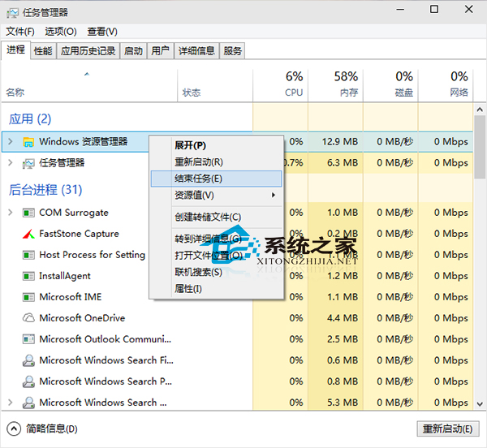Select the FastStone Capture process row
The image size is (487, 448).
click(237, 234)
